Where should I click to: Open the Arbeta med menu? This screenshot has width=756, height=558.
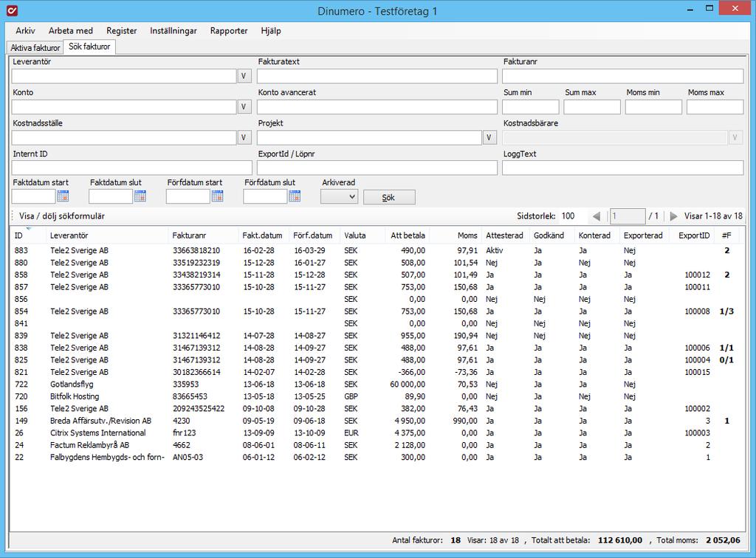(x=70, y=30)
